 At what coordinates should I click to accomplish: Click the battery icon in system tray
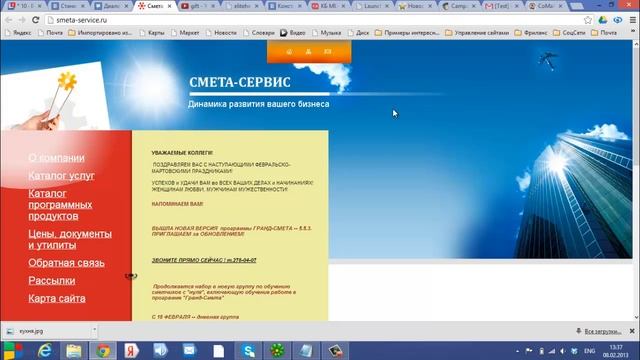541,351
